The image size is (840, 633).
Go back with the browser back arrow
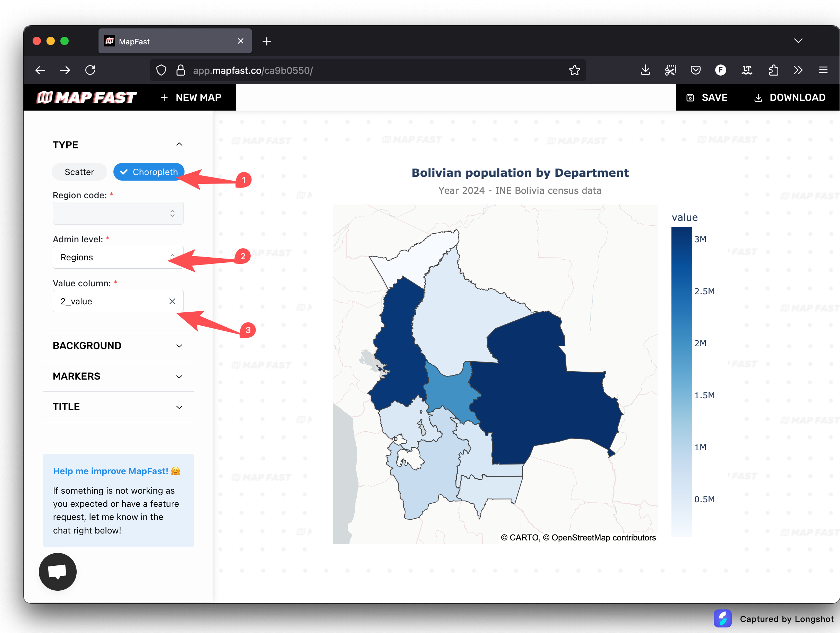(40, 70)
